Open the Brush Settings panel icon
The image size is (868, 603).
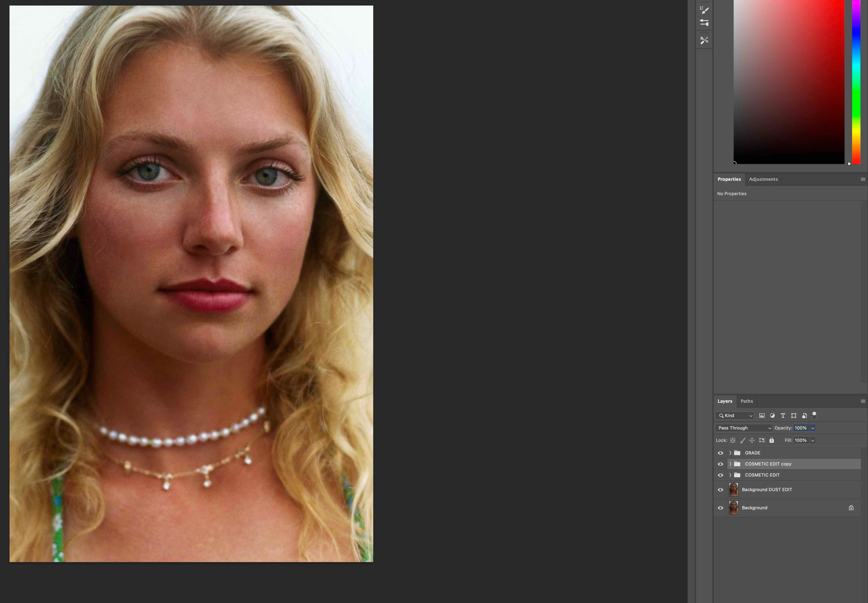pyautogui.click(x=704, y=10)
